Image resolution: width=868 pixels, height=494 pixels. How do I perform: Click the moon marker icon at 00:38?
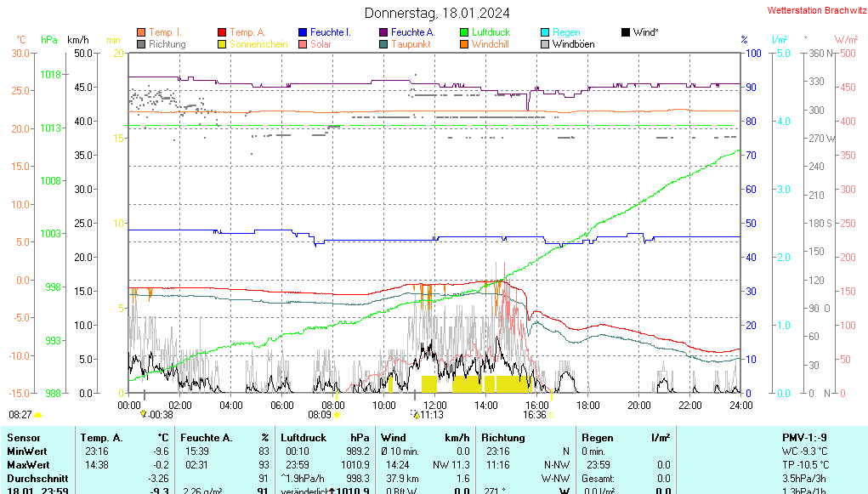[144, 415]
